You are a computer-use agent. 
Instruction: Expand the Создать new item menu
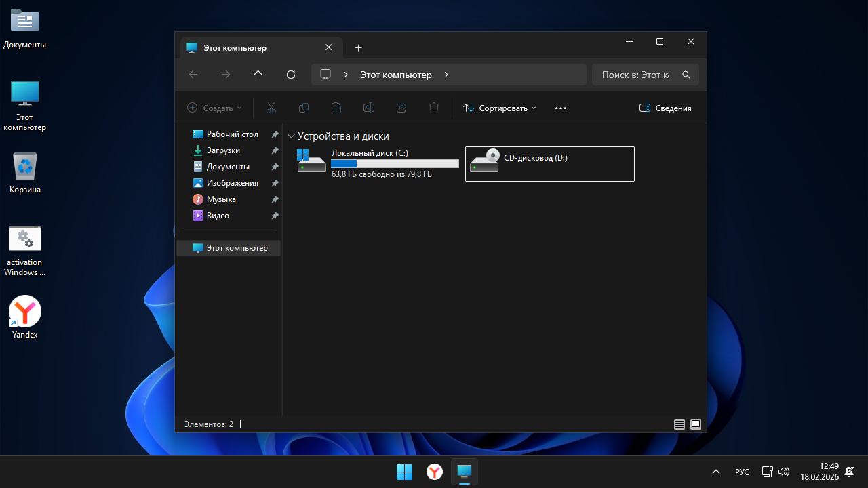(x=214, y=108)
